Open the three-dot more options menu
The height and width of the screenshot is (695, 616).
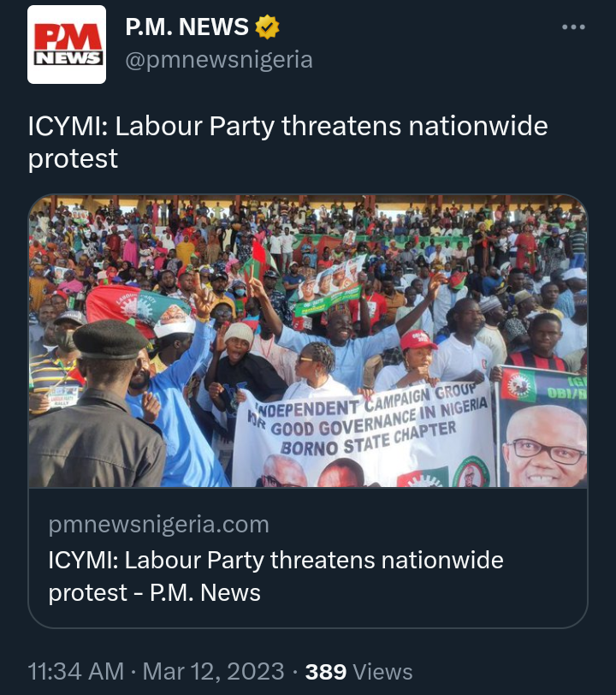pyautogui.click(x=573, y=27)
